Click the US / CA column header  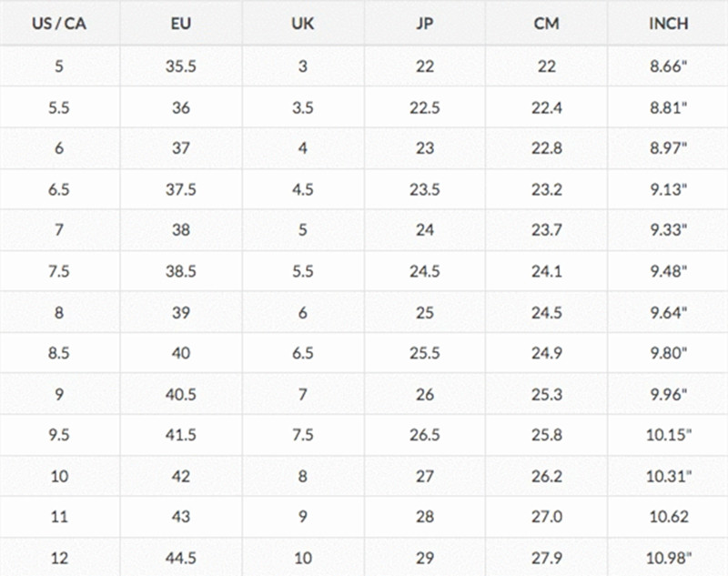click(x=59, y=25)
